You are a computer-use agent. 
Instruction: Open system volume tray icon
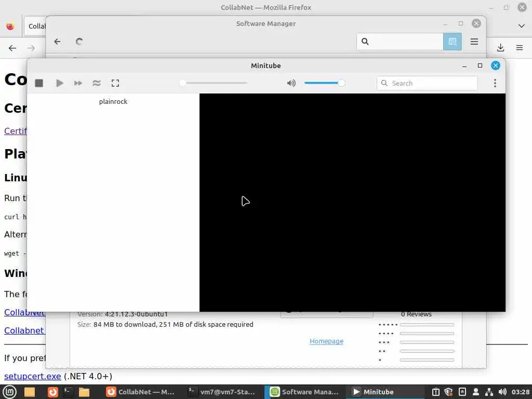[x=502, y=392]
